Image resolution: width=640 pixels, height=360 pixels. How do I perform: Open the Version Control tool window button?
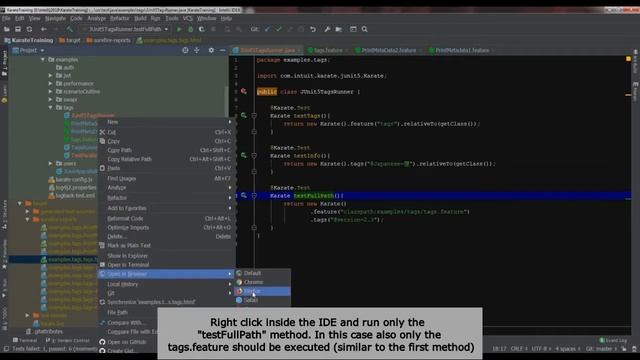click(x=68, y=340)
